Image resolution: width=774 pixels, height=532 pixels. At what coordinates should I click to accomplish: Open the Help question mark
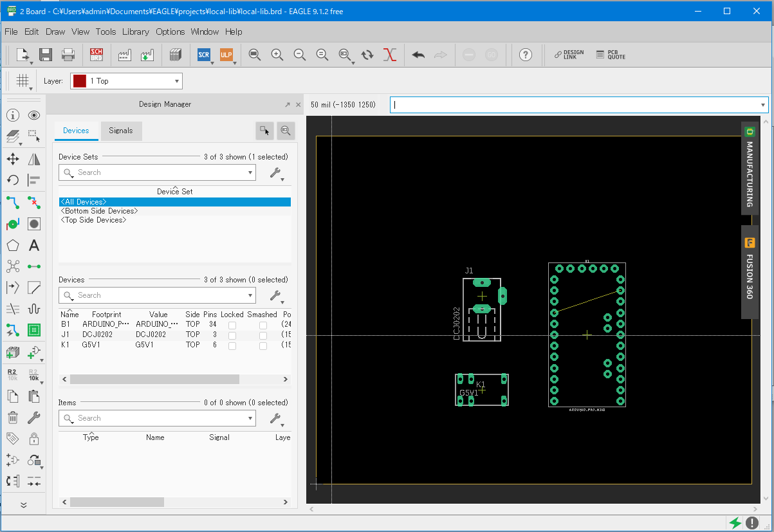tap(526, 55)
